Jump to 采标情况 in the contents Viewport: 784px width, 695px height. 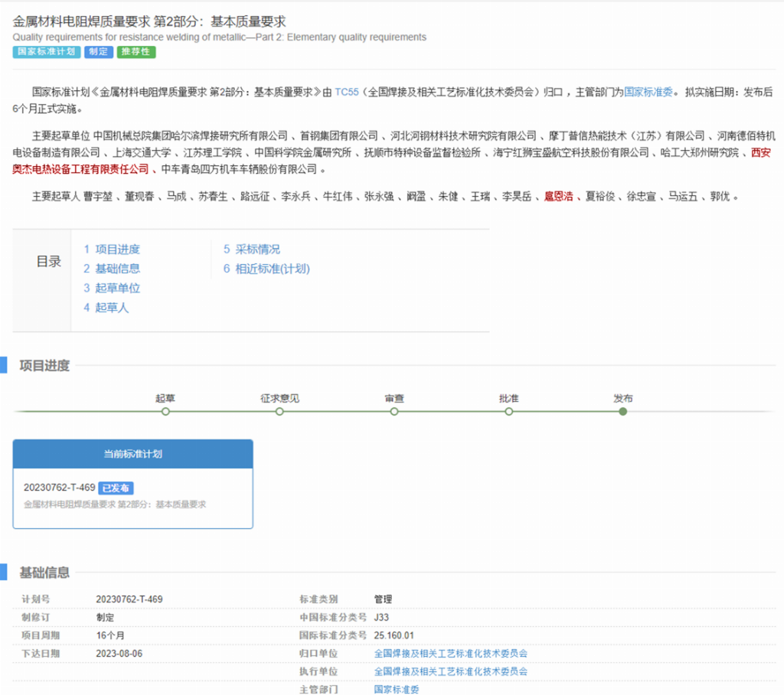coord(252,250)
